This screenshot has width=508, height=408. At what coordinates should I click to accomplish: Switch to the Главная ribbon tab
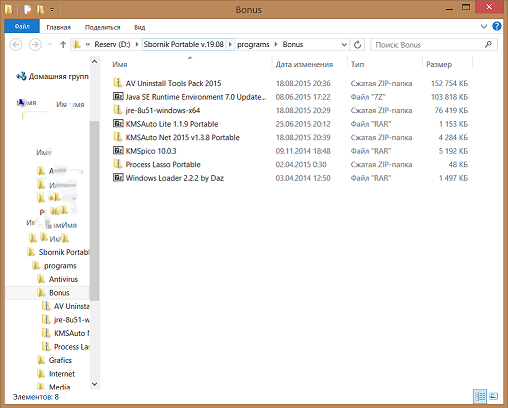coord(58,27)
